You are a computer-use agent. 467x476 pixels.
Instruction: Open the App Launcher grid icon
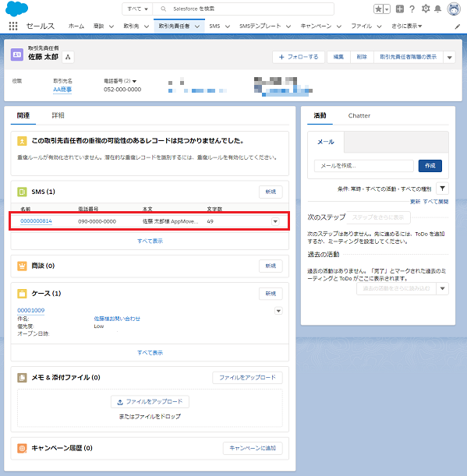(13, 26)
